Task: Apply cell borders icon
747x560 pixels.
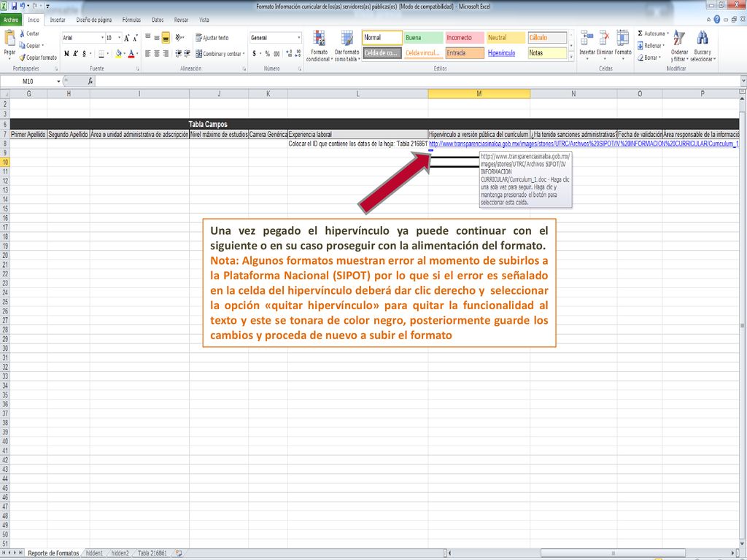Action: [101, 53]
